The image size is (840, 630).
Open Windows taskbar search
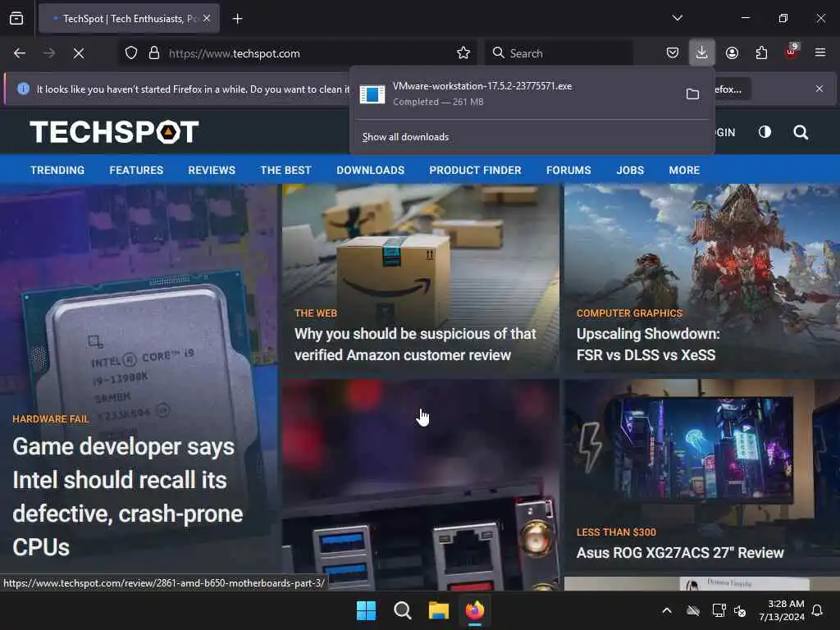click(x=402, y=610)
